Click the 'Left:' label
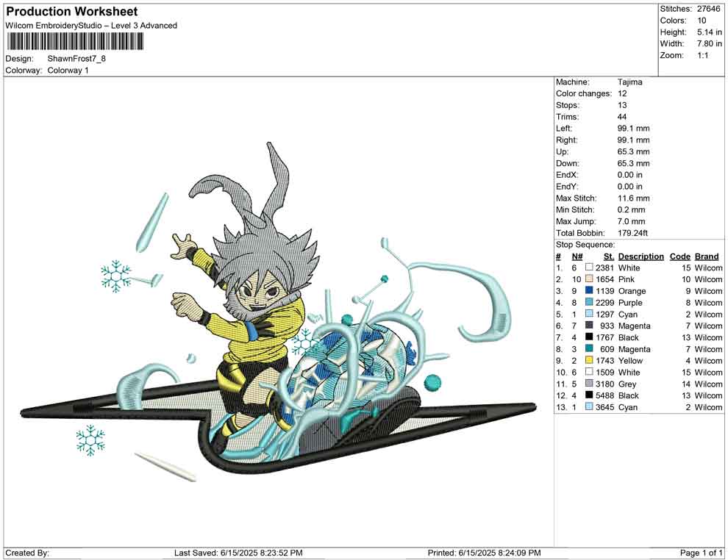Image resolution: width=728 pixels, height=560 pixels. [x=564, y=128]
